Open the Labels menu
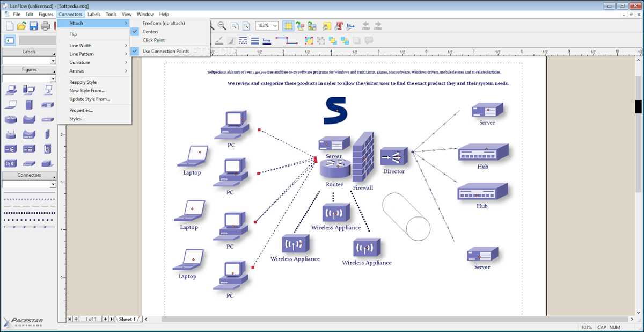644x332 pixels. 93,14
